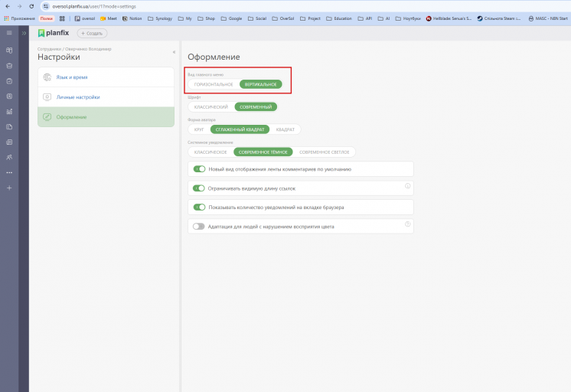Open Язык и время settings
This screenshot has height=392, width=571.
[x=106, y=77]
